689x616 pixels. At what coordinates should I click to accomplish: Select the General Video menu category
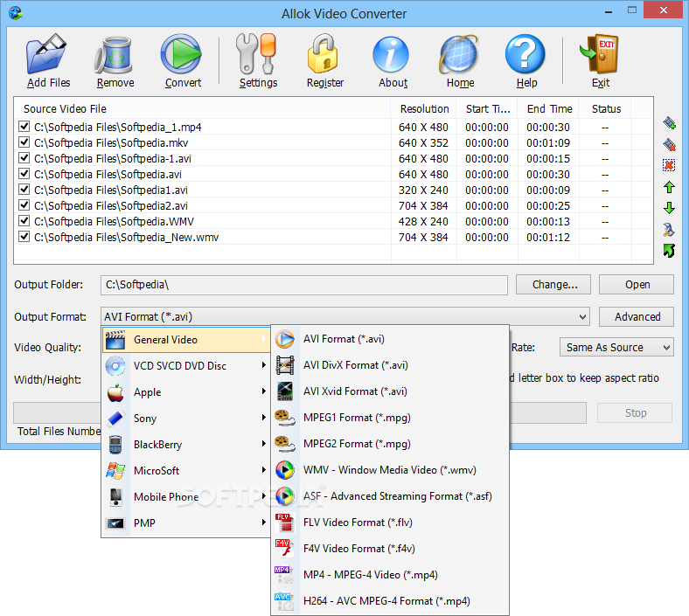coord(186,339)
